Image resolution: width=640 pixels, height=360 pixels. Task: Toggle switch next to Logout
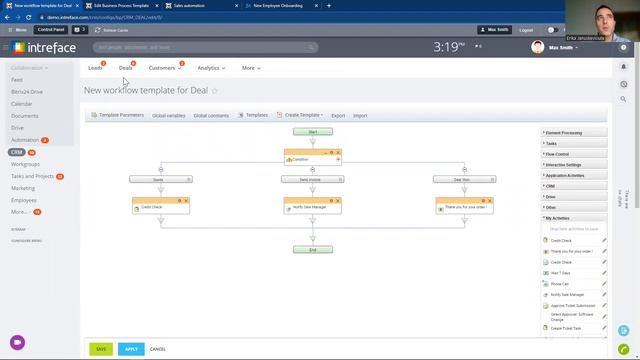(552, 30)
